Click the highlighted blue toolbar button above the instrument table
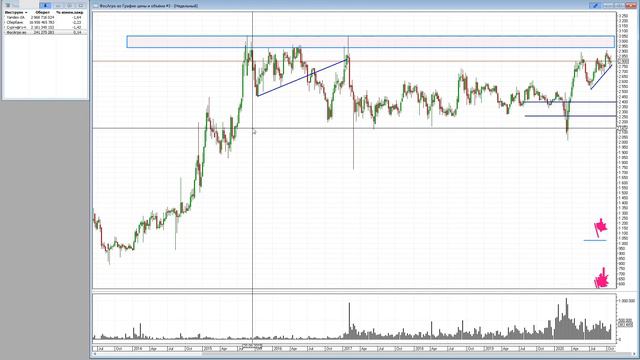Viewport: 640px width, 360px height. 45,5
